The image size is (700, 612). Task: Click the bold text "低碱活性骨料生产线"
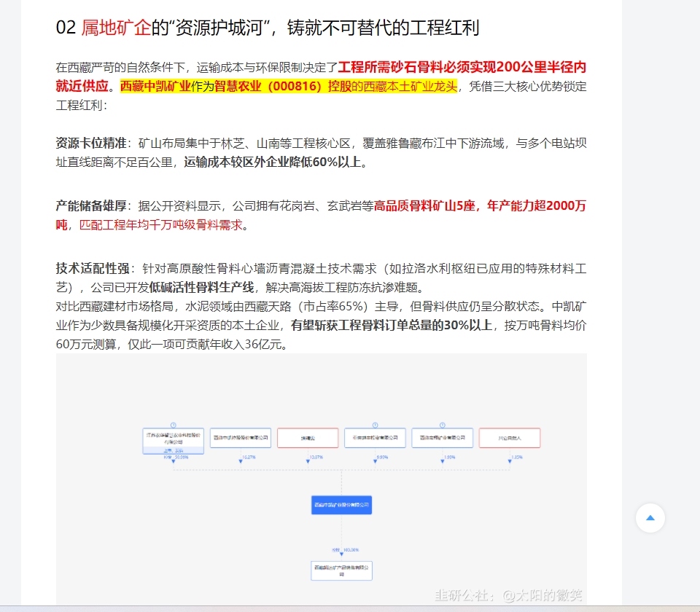[x=201, y=287]
